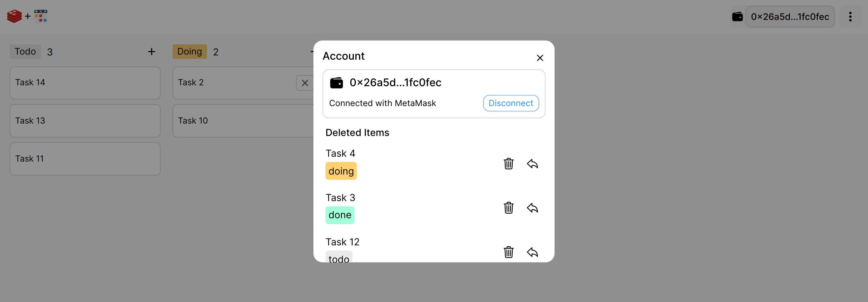This screenshot has height=302, width=868.
Task: Click the Todo column header
Action: (x=25, y=51)
